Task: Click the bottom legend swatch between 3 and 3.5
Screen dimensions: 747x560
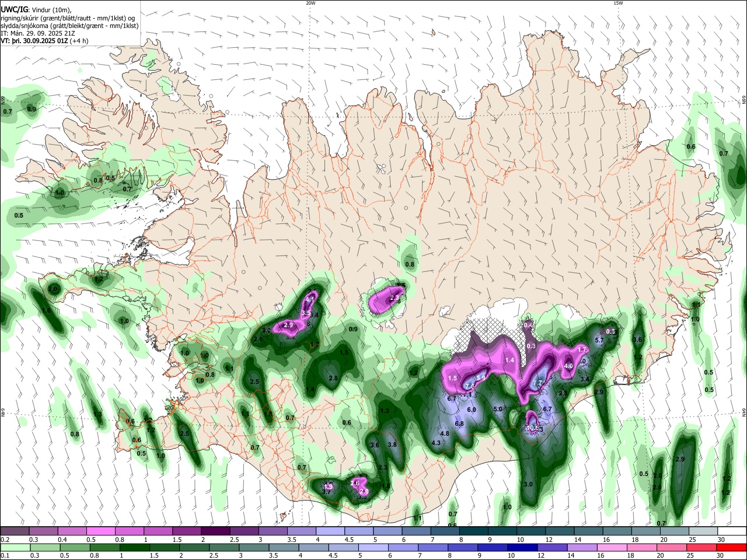Action: click(x=254, y=547)
